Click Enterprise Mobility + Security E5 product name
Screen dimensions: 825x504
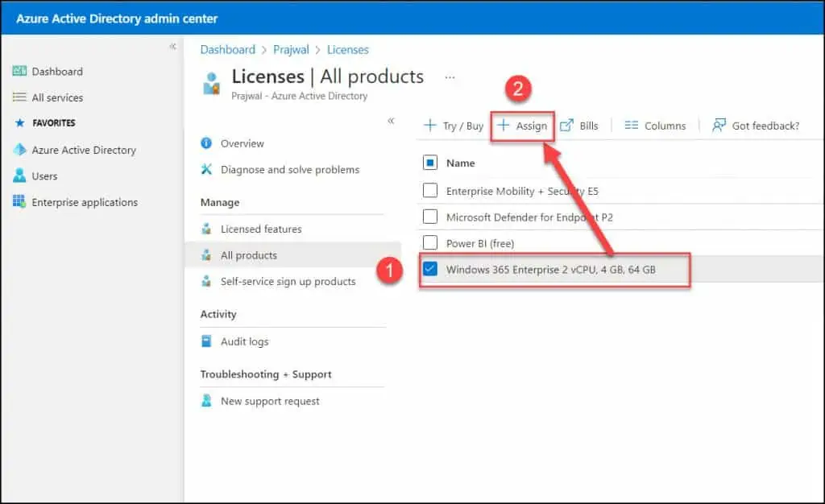coord(522,191)
